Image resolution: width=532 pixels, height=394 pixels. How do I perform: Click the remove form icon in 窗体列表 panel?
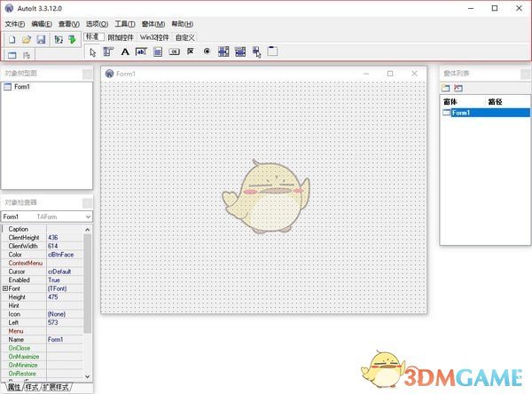pyautogui.click(x=458, y=89)
